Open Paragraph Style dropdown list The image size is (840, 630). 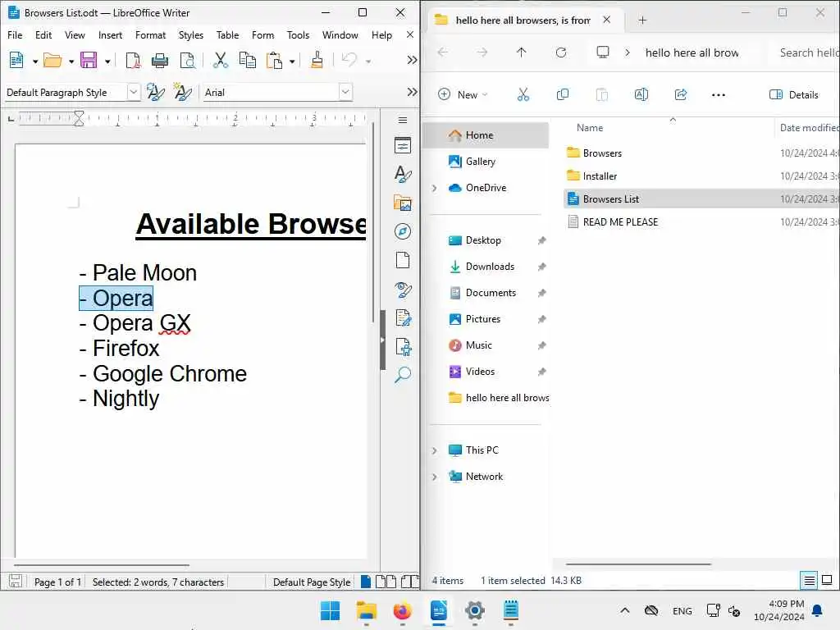[x=134, y=92]
